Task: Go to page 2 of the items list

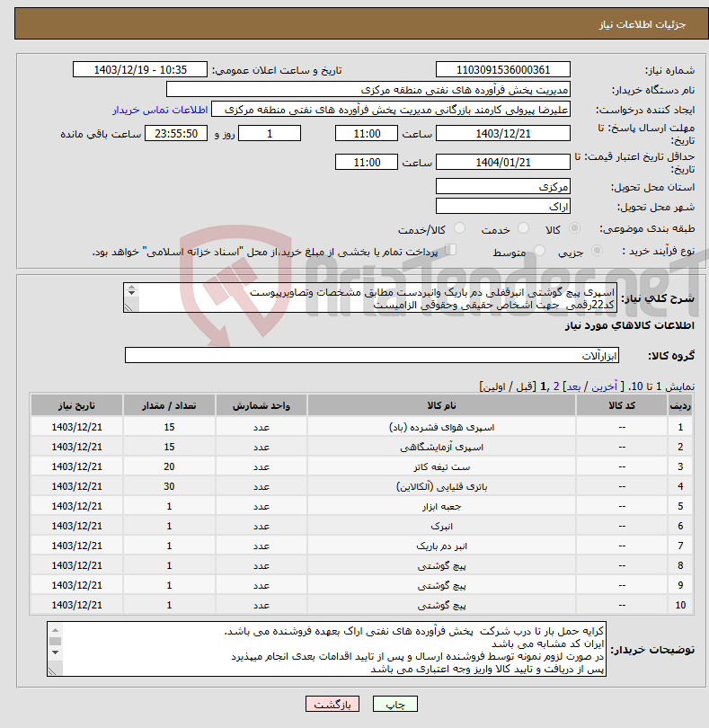Action: coord(555,386)
